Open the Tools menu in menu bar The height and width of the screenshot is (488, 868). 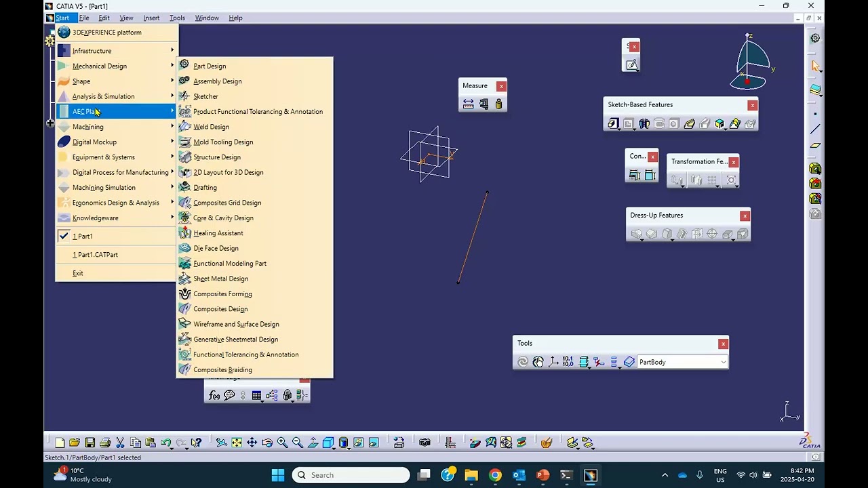177,18
